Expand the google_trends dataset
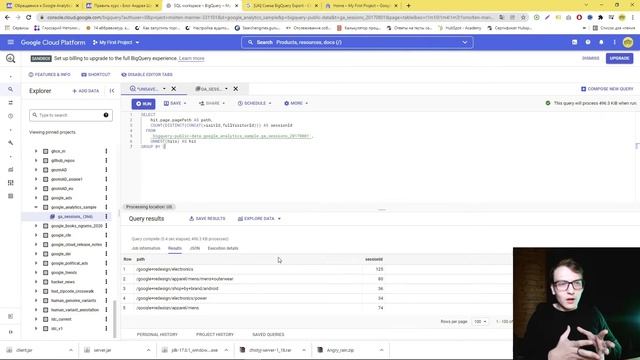640x360 pixels. click(x=36, y=273)
